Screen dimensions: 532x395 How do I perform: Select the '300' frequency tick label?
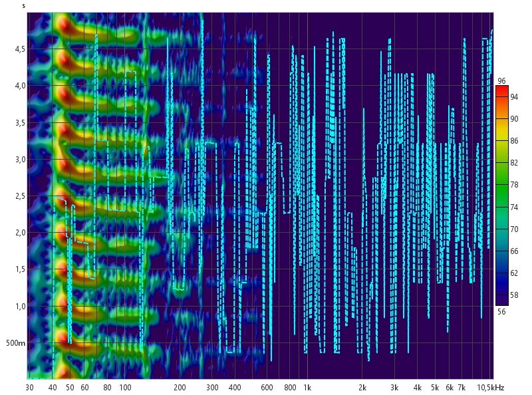point(212,388)
